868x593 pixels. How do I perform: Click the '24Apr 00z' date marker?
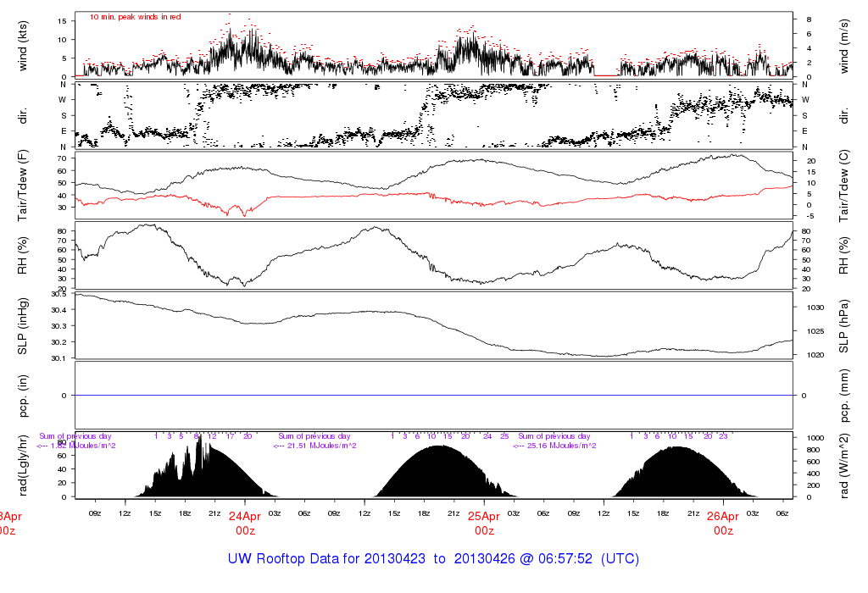coord(245,524)
